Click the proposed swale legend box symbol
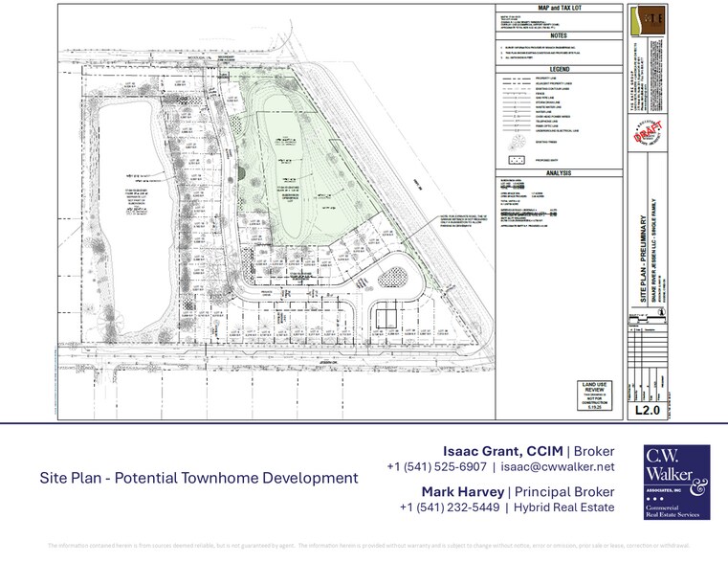Screen dimensions: 728x563 [x=517, y=160]
